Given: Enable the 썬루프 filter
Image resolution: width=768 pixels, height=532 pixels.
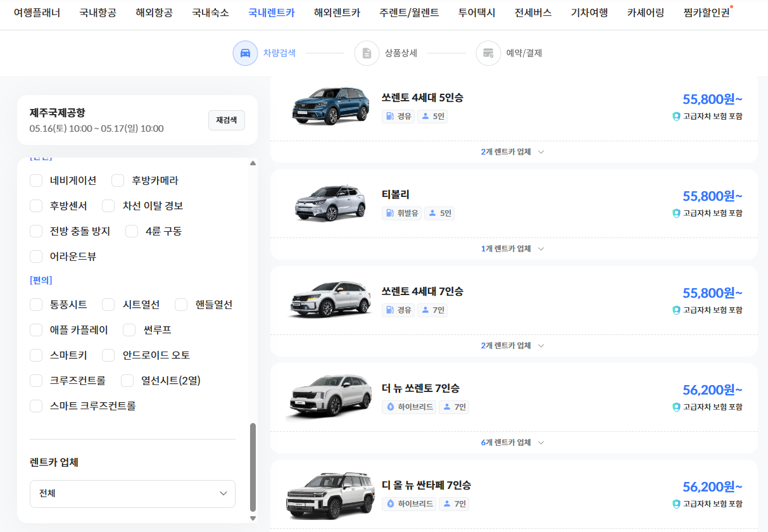Looking at the screenshot, I should (130, 330).
